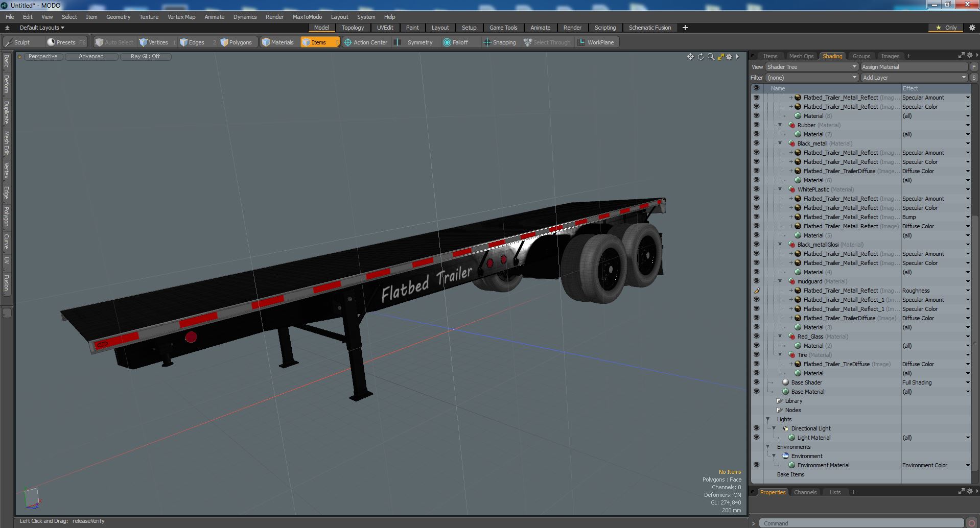The image size is (980, 528).
Task: Activate Items selection mode
Action: pos(319,42)
